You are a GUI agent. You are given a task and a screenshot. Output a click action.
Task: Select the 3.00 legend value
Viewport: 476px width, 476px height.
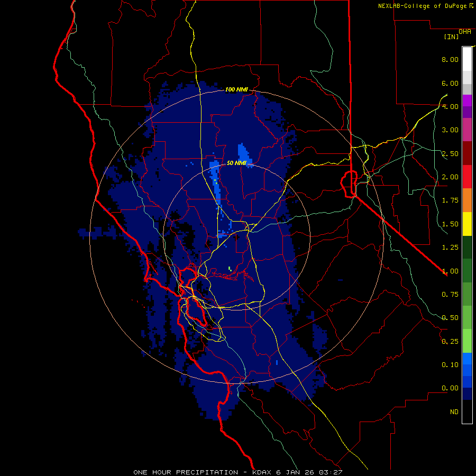pos(450,130)
